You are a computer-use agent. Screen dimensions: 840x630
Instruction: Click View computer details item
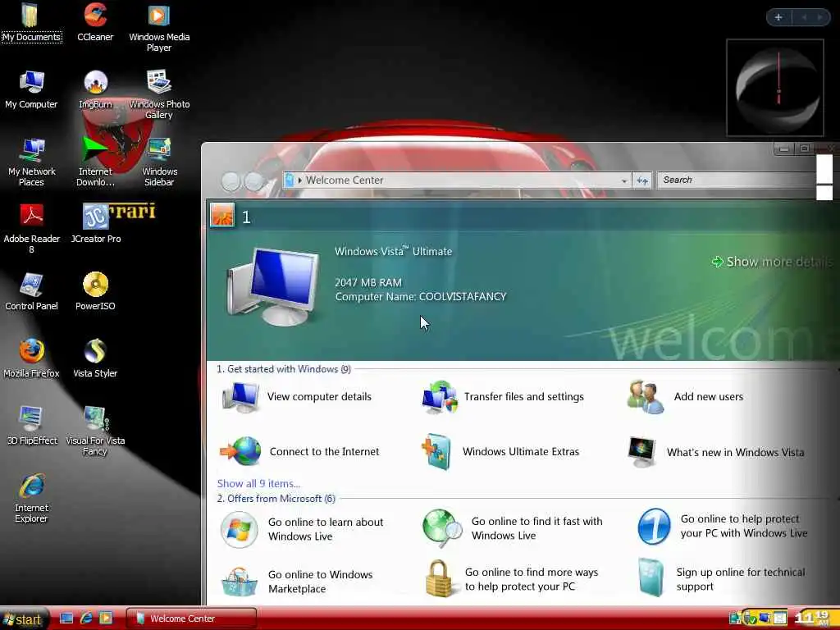pyautogui.click(x=297, y=397)
